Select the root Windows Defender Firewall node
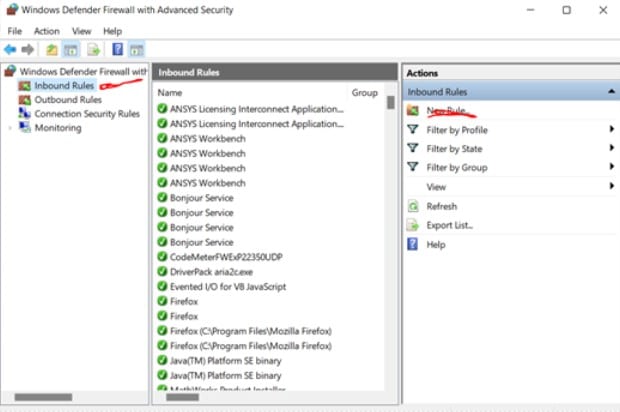This screenshot has height=412, width=620. pos(83,72)
